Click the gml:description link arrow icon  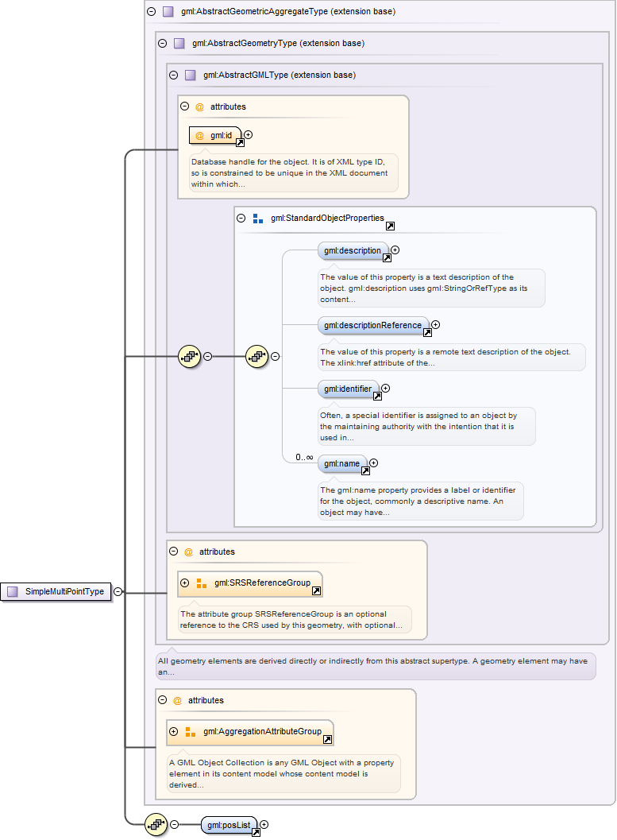(387, 258)
